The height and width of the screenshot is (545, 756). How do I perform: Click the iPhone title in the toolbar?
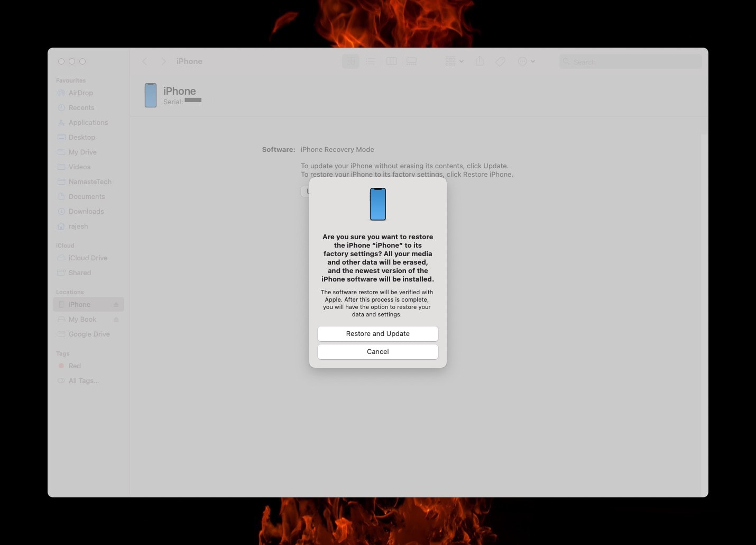pyautogui.click(x=189, y=61)
